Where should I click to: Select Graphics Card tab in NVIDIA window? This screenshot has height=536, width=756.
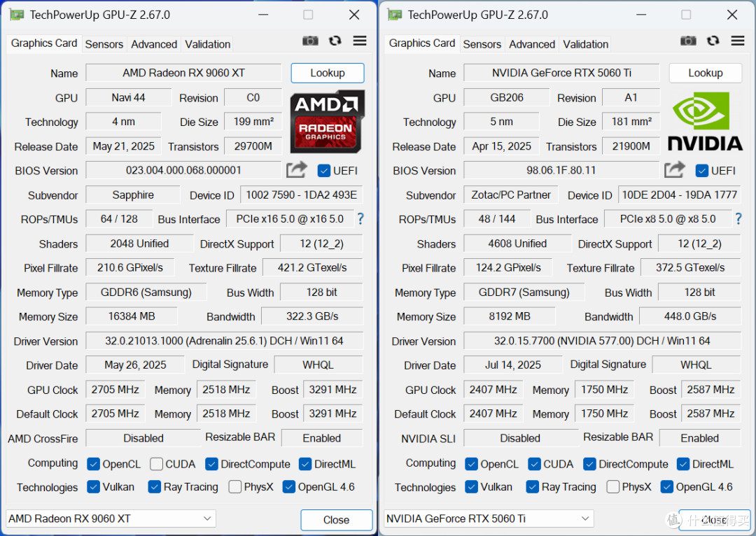point(422,43)
